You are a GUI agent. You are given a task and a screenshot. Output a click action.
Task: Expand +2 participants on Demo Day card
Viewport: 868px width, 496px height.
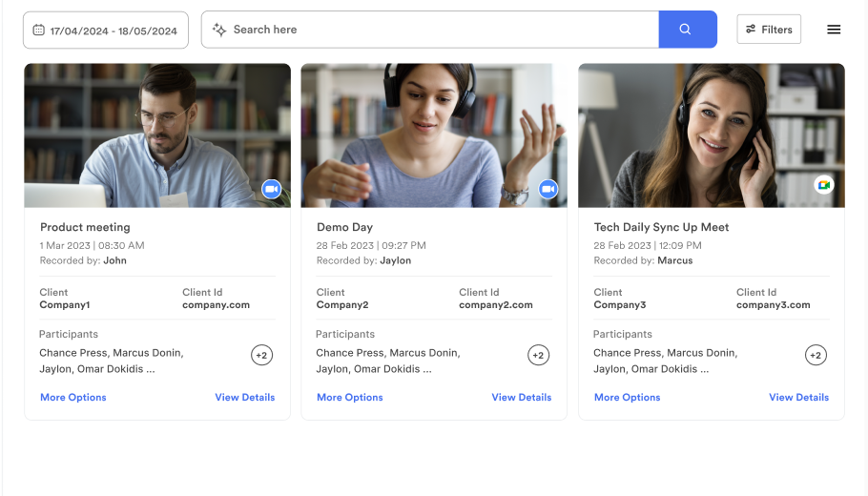pyautogui.click(x=538, y=356)
